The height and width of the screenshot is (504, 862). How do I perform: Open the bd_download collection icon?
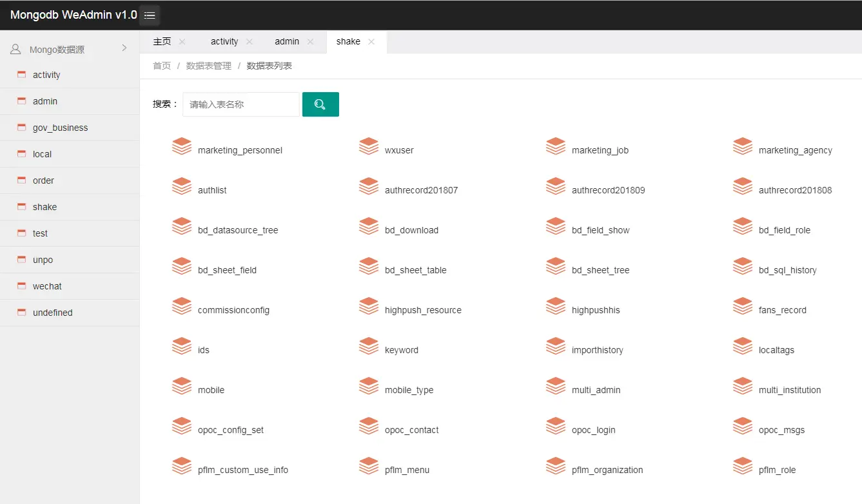click(x=369, y=226)
